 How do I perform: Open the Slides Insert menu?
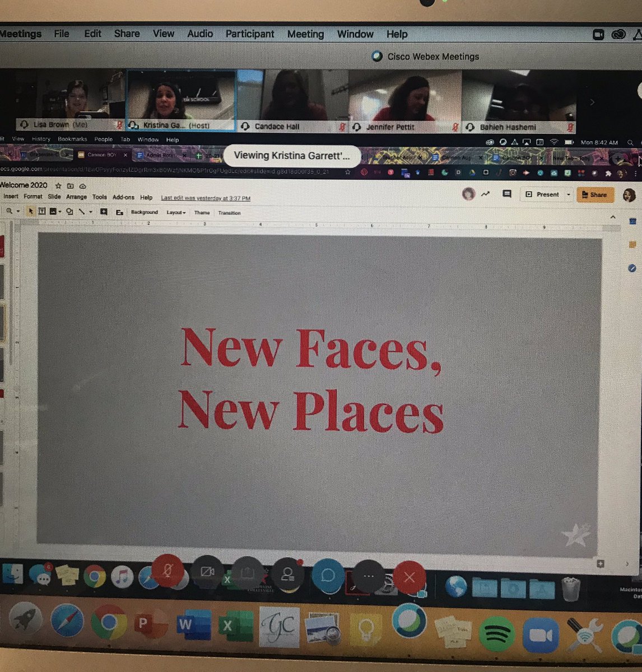click(11, 197)
